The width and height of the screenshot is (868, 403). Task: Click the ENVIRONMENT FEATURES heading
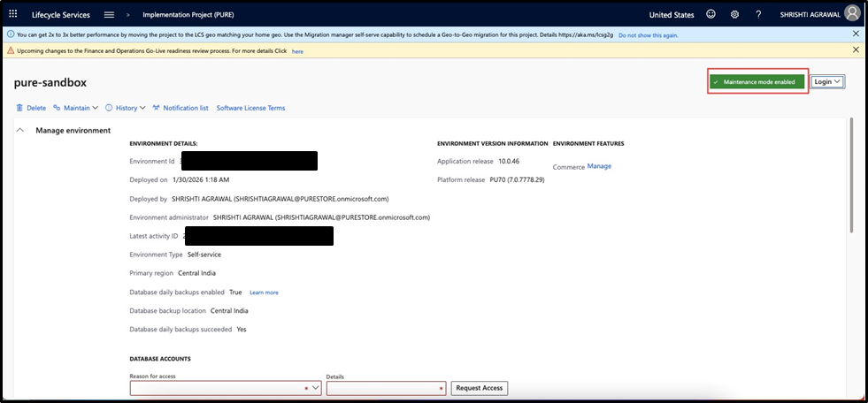[x=588, y=144]
